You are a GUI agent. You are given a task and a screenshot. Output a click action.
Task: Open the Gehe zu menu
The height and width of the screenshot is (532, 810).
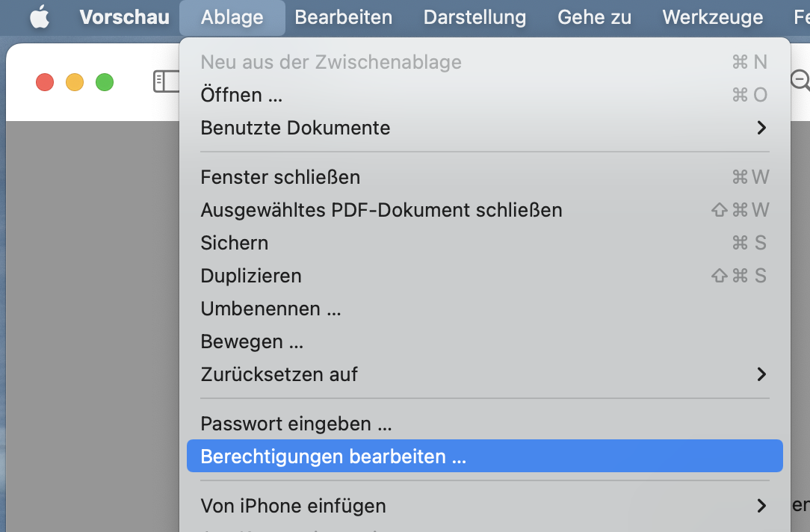pyautogui.click(x=594, y=17)
